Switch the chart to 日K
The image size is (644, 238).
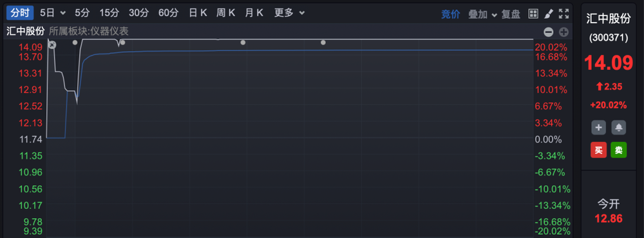(x=198, y=13)
